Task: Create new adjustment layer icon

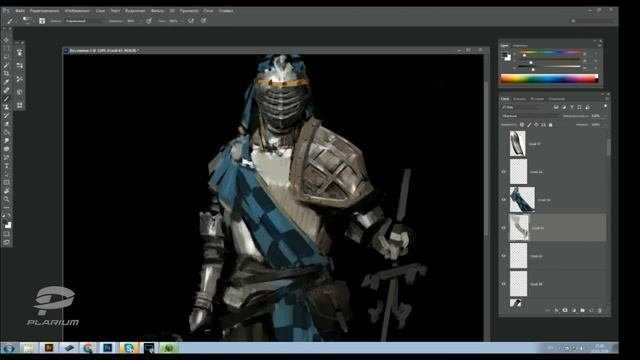Action: [573, 310]
